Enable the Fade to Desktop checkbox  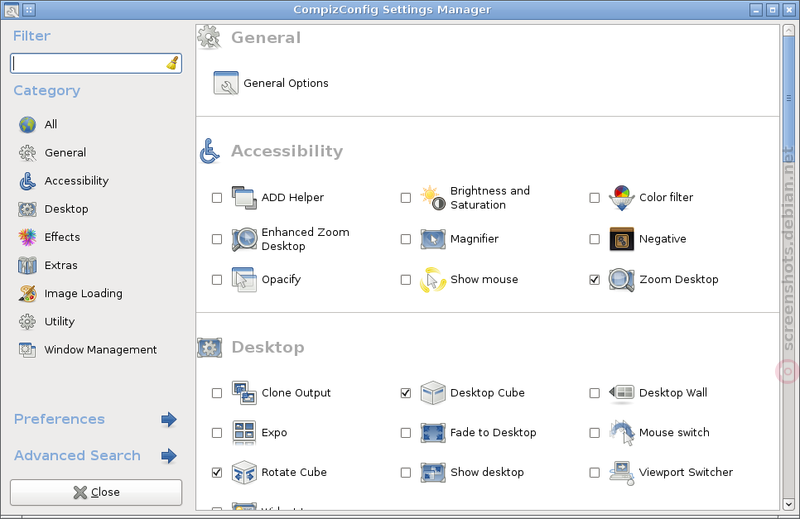[406, 433]
